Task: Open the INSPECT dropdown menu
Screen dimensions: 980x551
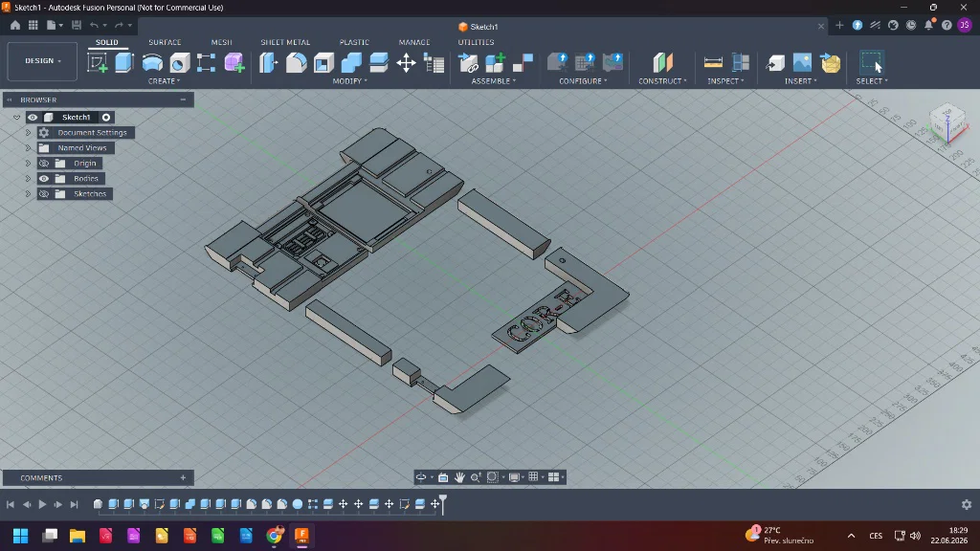Action: pyautogui.click(x=725, y=81)
